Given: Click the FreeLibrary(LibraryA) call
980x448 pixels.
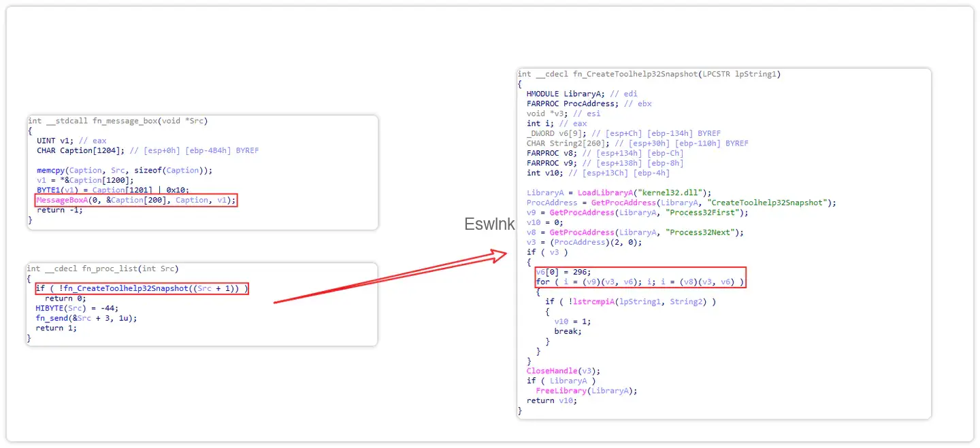Looking at the screenshot, I should pos(587,391).
